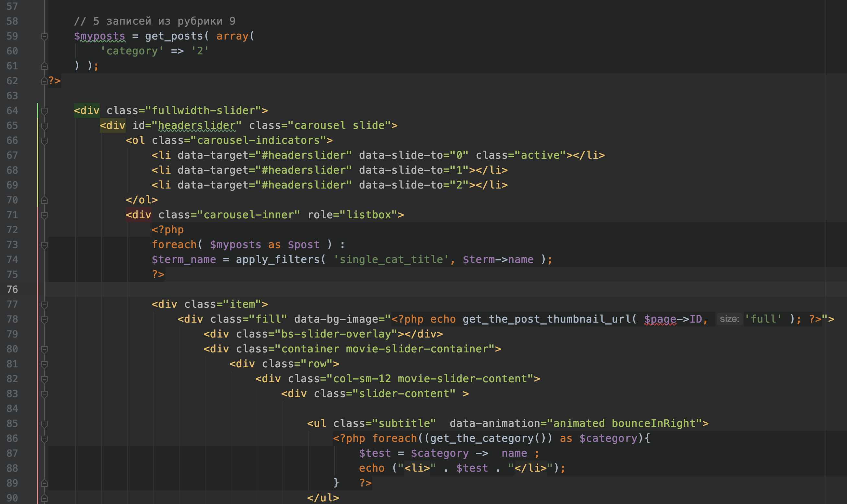Click the closing ul fold marker on line 90
The height and width of the screenshot is (504, 847).
(44, 498)
